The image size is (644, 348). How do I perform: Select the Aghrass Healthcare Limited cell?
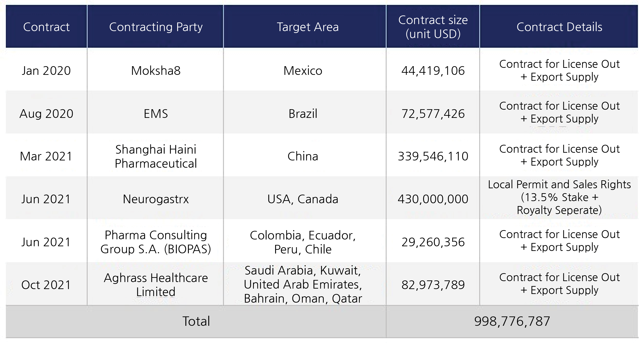tap(155, 285)
